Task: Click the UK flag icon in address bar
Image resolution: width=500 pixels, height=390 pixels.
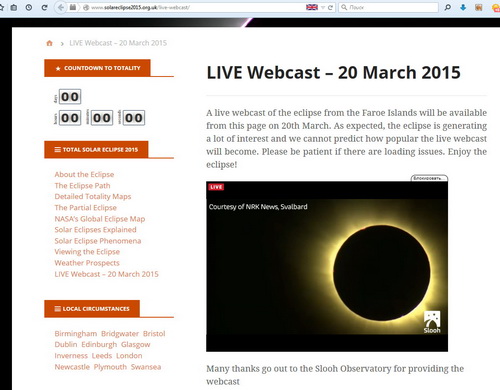Action: [312, 7]
